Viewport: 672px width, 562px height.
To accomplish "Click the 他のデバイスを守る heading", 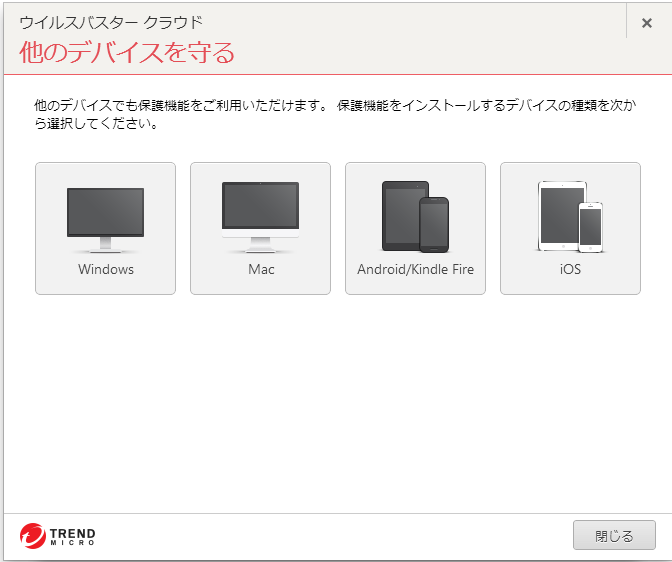I will coord(127,53).
